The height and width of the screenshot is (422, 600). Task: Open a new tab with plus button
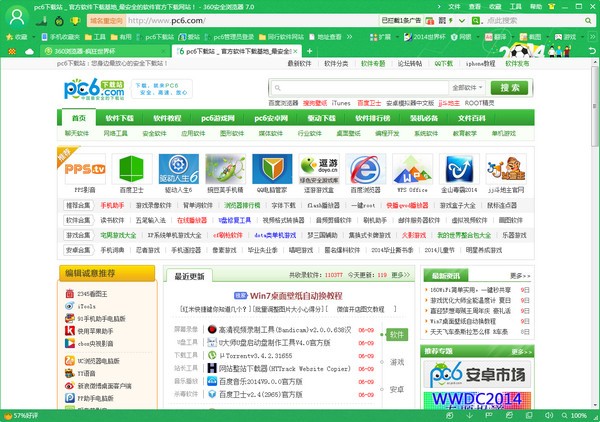(x=310, y=51)
